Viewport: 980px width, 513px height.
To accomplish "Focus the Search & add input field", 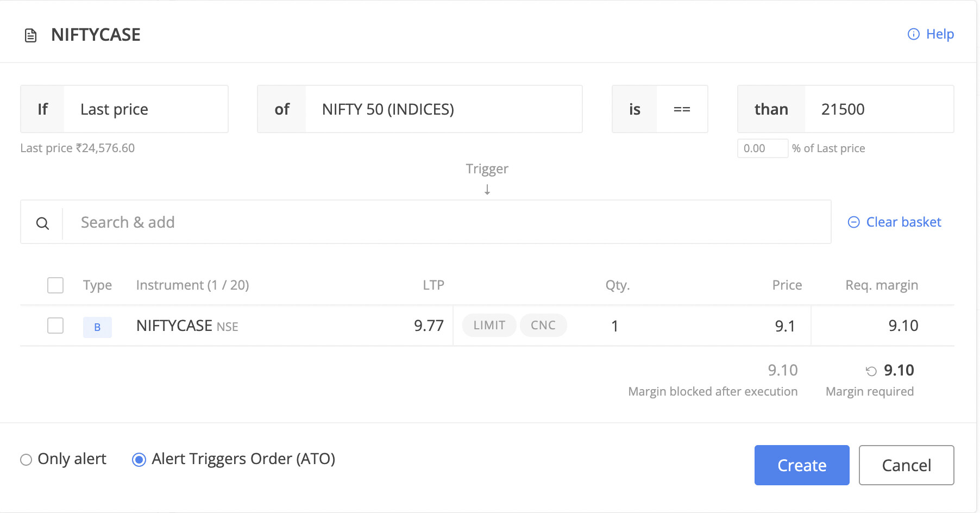I will click(445, 222).
